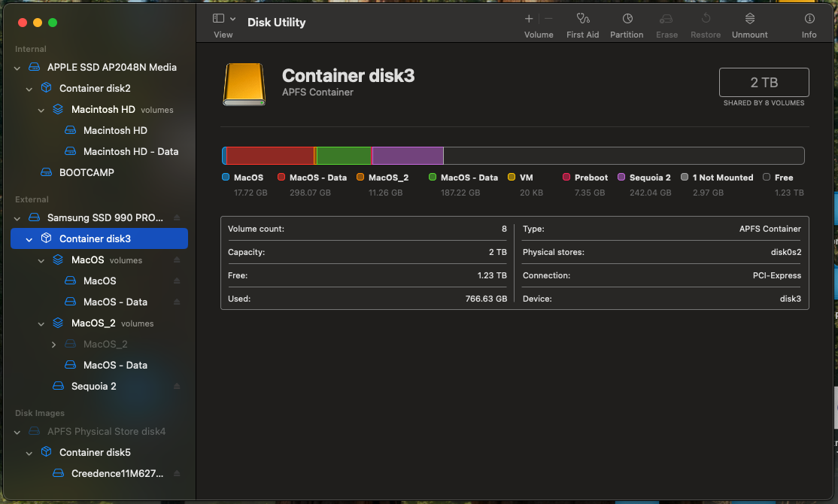
Task: Collapse the Macintosh HD volumes group
Action: pos(41,109)
